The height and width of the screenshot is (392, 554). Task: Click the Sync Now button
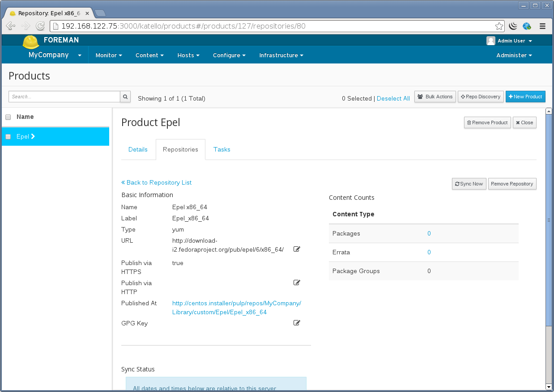[x=469, y=184]
